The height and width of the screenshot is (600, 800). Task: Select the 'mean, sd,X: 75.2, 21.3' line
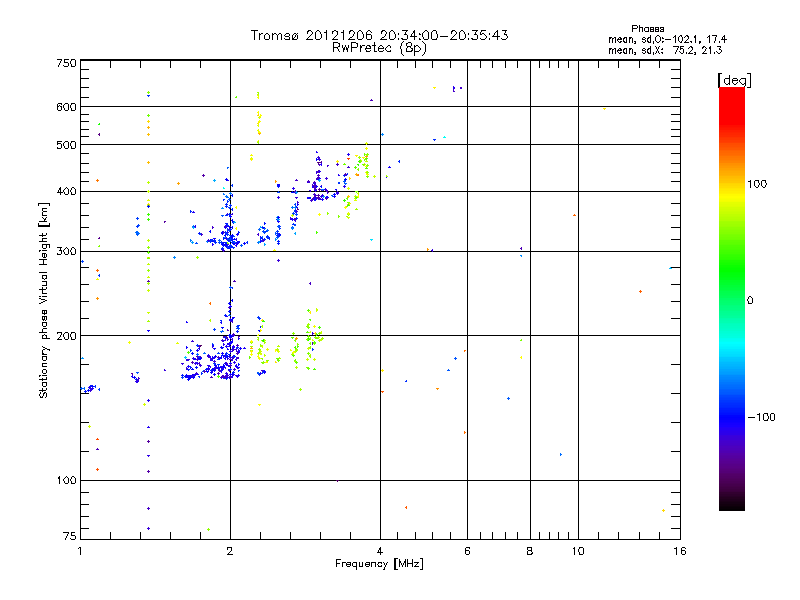[x=665, y=50]
